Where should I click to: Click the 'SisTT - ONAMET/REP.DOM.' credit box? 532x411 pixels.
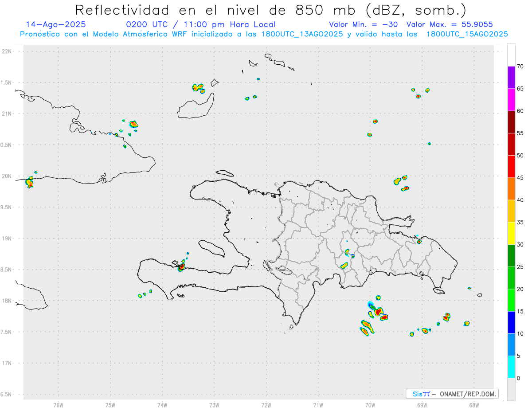pyautogui.click(x=452, y=394)
